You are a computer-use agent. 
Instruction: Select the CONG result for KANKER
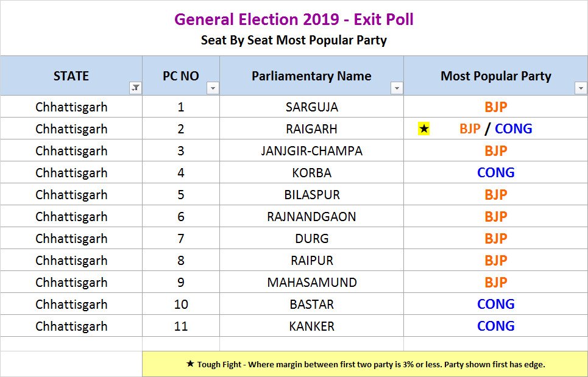pyautogui.click(x=495, y=326)
